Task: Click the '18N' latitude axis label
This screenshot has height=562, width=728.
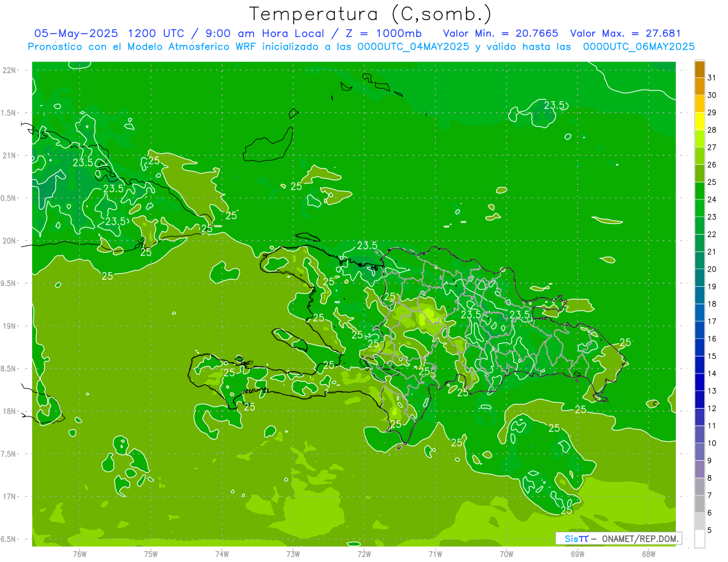Action: (9, 411)
